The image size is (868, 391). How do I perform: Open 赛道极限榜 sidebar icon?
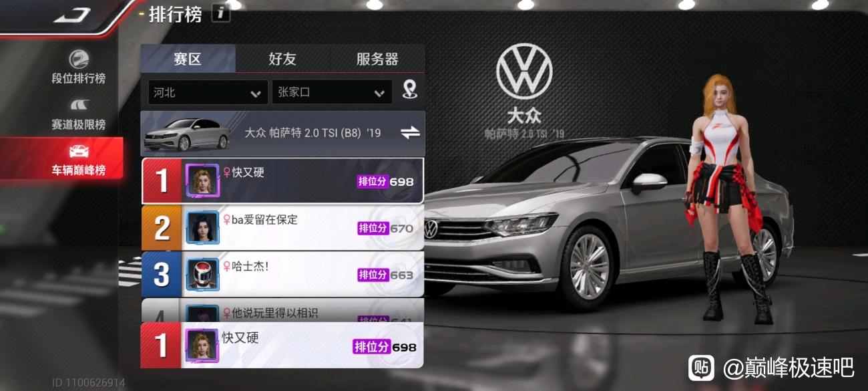79,105
